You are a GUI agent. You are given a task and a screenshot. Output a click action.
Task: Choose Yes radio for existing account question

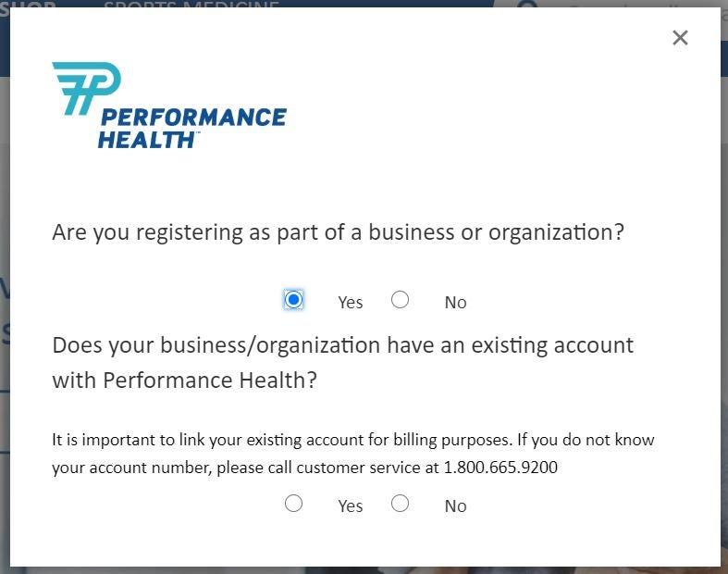[293, 504]
